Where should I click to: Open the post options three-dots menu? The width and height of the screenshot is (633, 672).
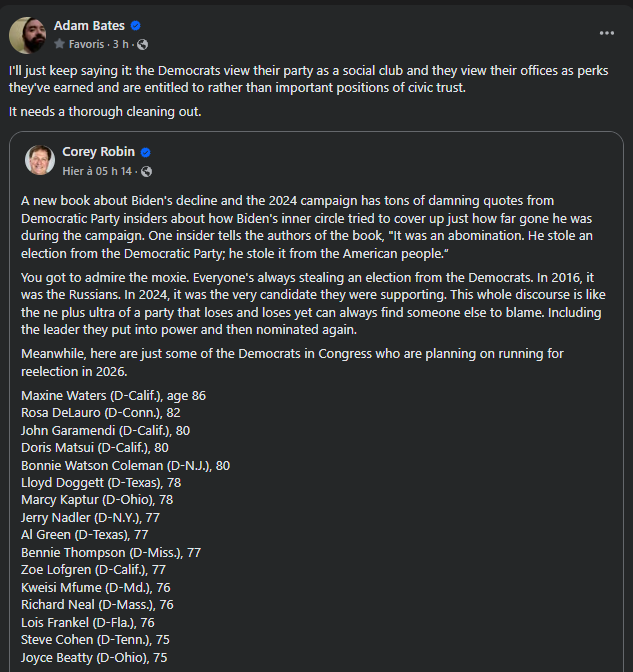click(607, 33)
